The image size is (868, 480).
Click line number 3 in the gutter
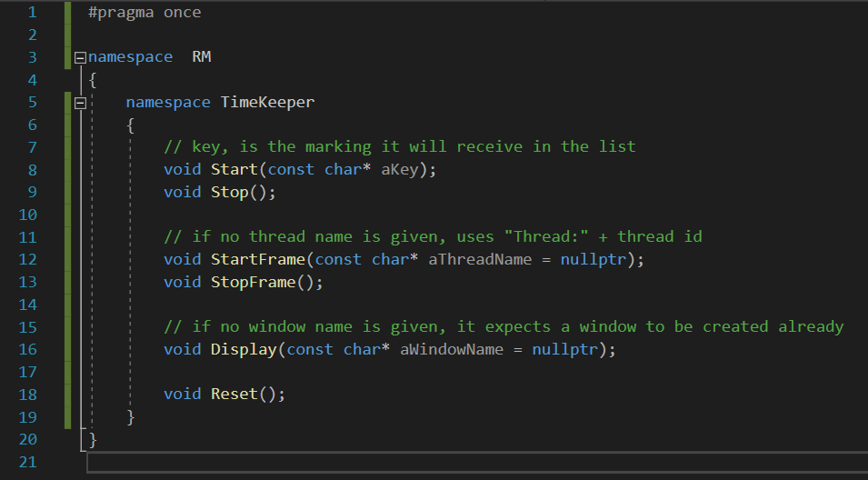(32, 57)
